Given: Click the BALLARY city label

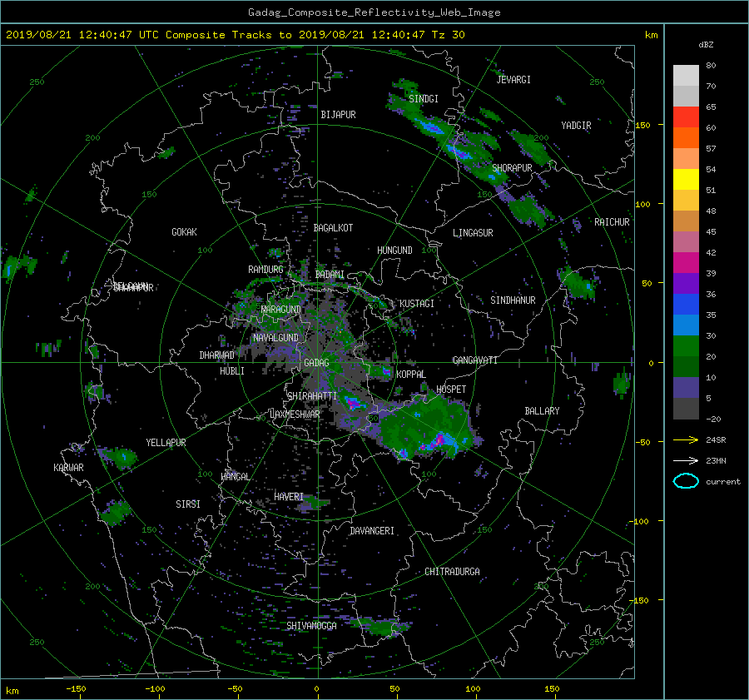Looking at the screenshot, I should pos(542,411).
